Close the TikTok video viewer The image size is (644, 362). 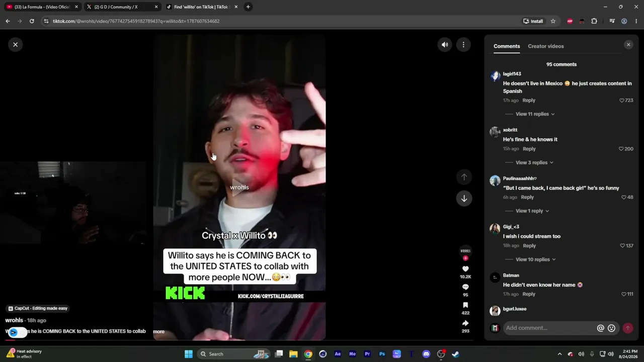point(15,45)
